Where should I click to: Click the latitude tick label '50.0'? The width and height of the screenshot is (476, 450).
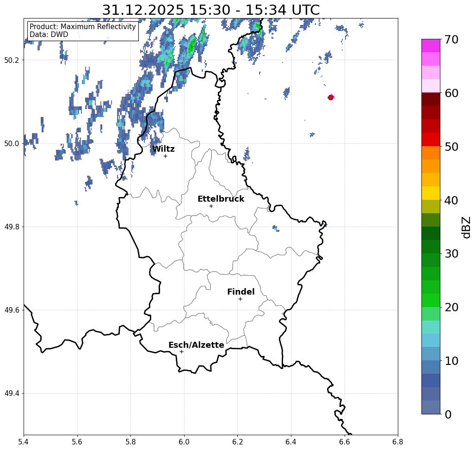pos(12,143)
